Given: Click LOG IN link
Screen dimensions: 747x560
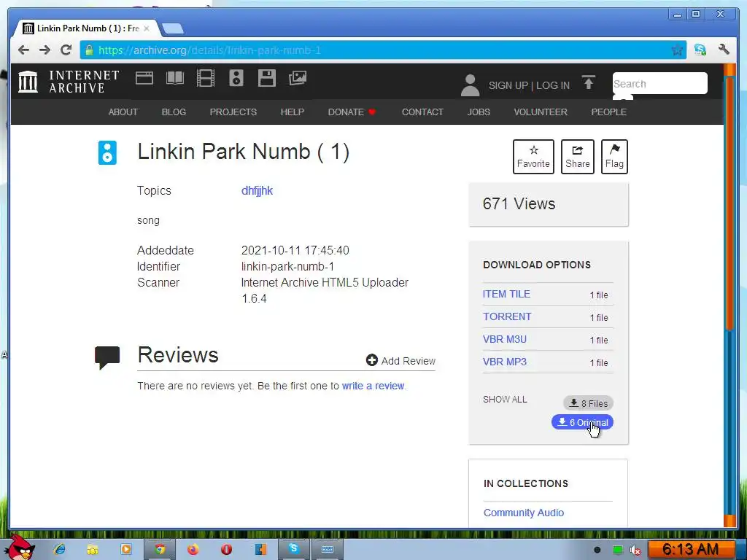Looking at the screenshot, I should [x=553, y=85].
